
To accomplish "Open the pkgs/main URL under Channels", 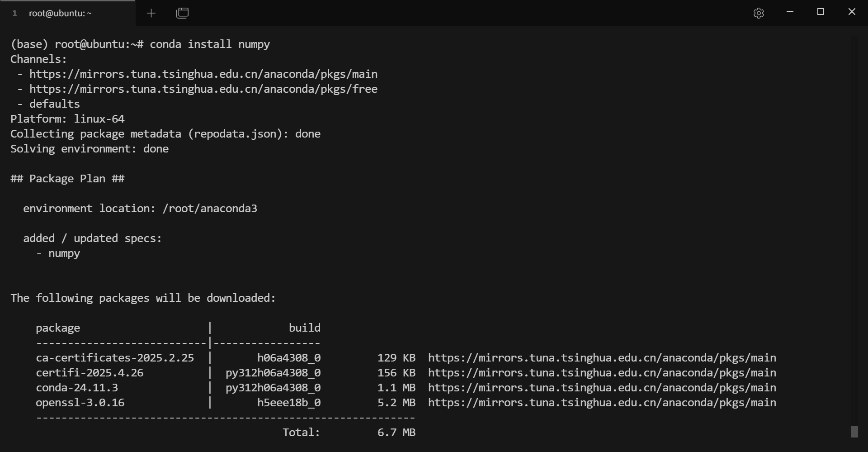I will [x=203, y=74].
